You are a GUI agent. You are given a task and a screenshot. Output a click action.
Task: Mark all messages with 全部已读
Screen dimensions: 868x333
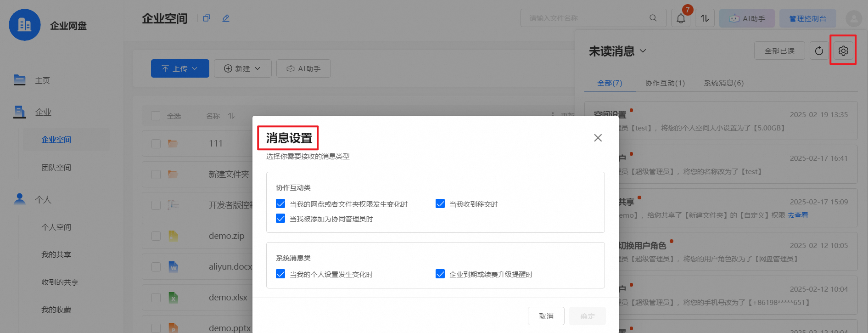[x=779, y=51]
